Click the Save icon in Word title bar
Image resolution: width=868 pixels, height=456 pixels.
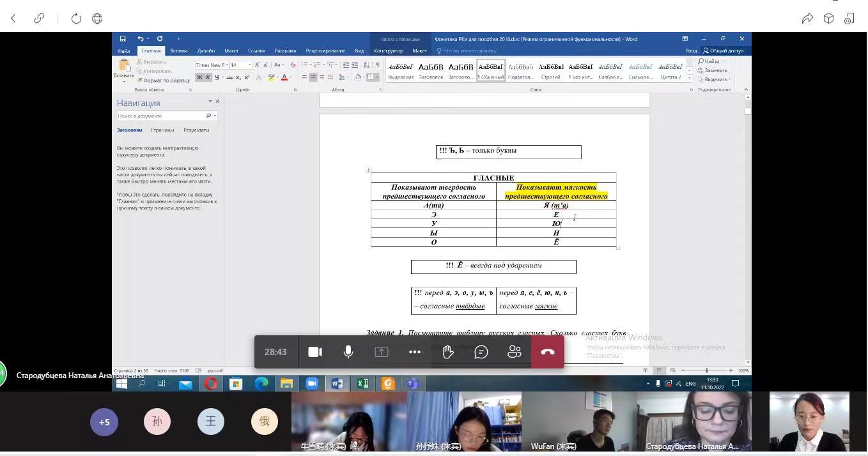coord(123,39)
